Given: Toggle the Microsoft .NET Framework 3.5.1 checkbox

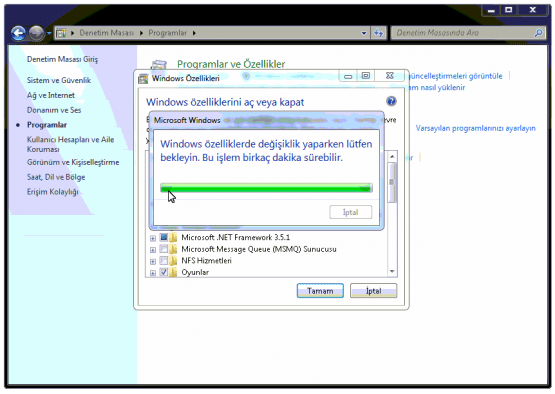Looking at the screenshot, I should tap(164, 237).
